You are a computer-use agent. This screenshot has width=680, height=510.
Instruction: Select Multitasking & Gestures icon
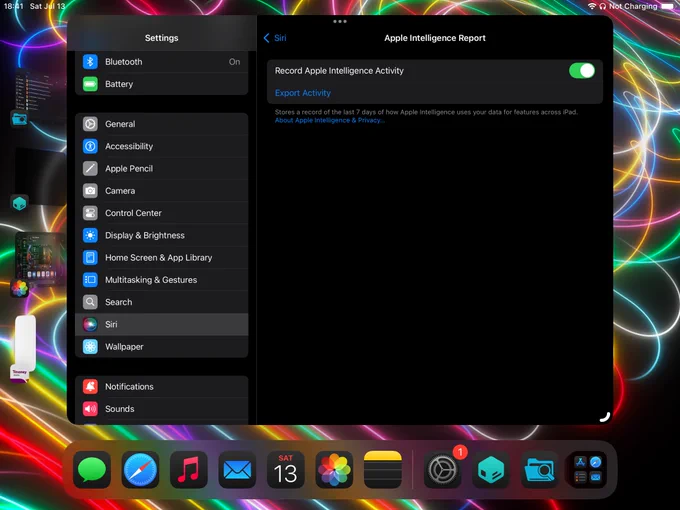pyautogui.click(x=90, y=280)
